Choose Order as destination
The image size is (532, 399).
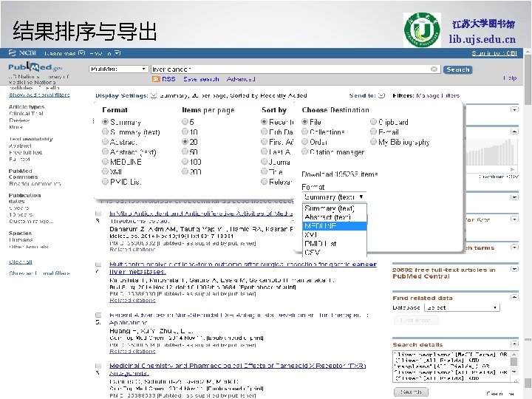(x=304, y=141)
